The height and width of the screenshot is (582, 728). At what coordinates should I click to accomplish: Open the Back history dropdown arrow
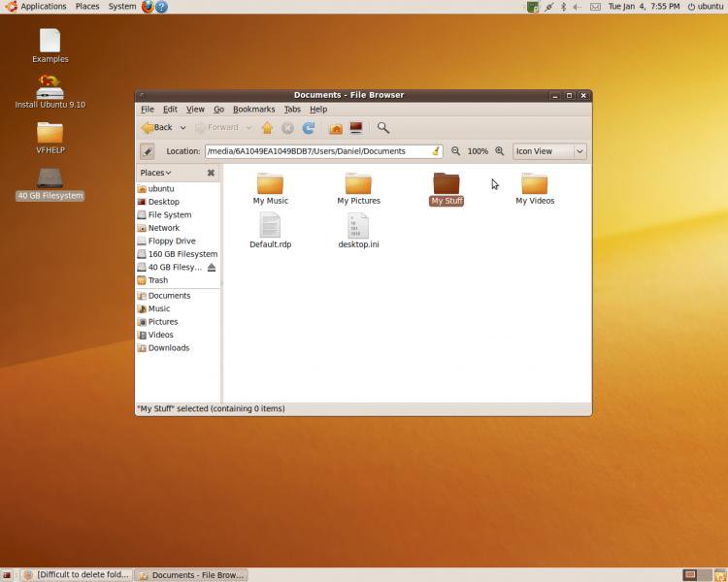(x=182, y=128)
